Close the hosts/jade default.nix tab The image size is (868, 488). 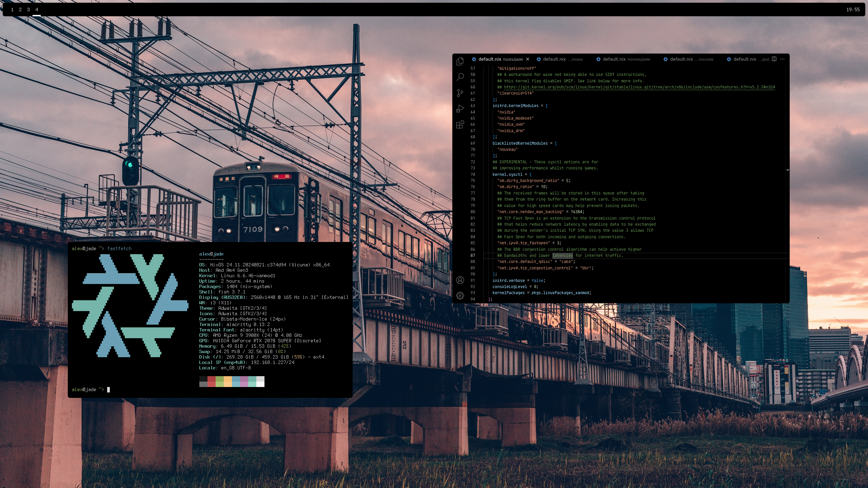click(528, 59)
